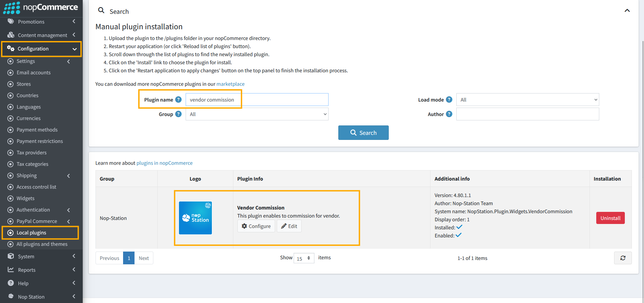
Task: Click the blue Search button
Action: 364,132
